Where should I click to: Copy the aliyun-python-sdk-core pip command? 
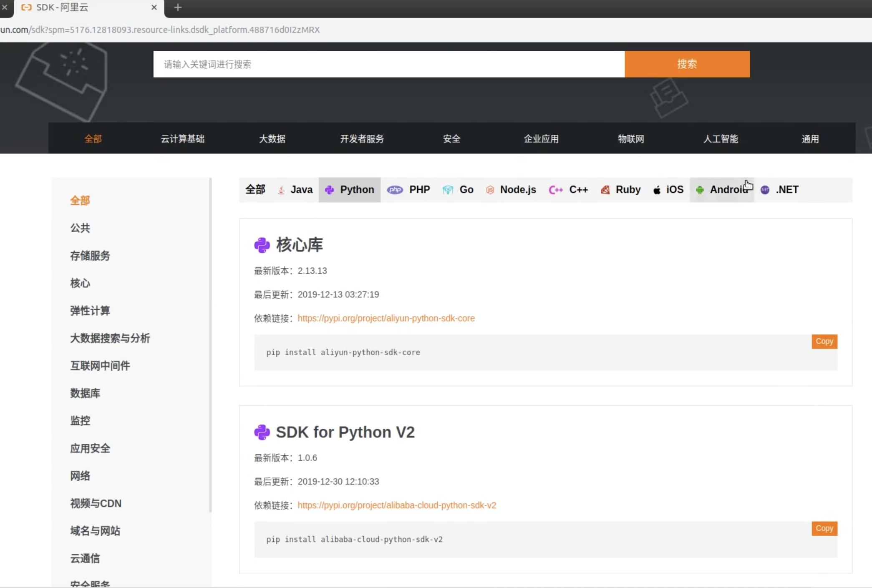coord(824,342)
